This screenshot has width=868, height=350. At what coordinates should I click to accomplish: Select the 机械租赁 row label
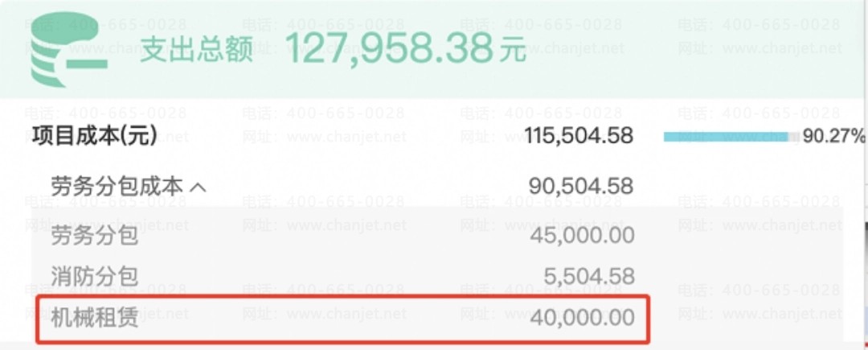[95, 318]
